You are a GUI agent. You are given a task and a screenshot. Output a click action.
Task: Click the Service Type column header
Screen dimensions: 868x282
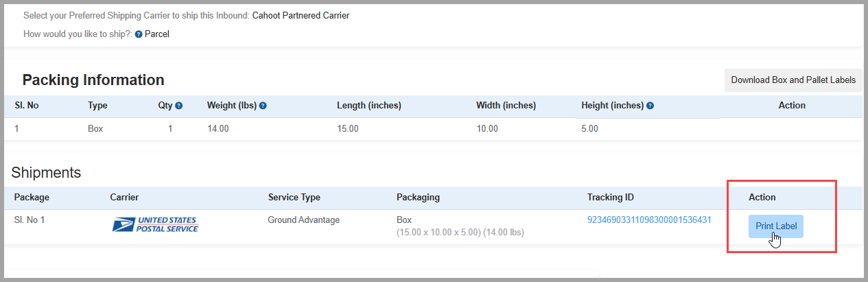294,198
